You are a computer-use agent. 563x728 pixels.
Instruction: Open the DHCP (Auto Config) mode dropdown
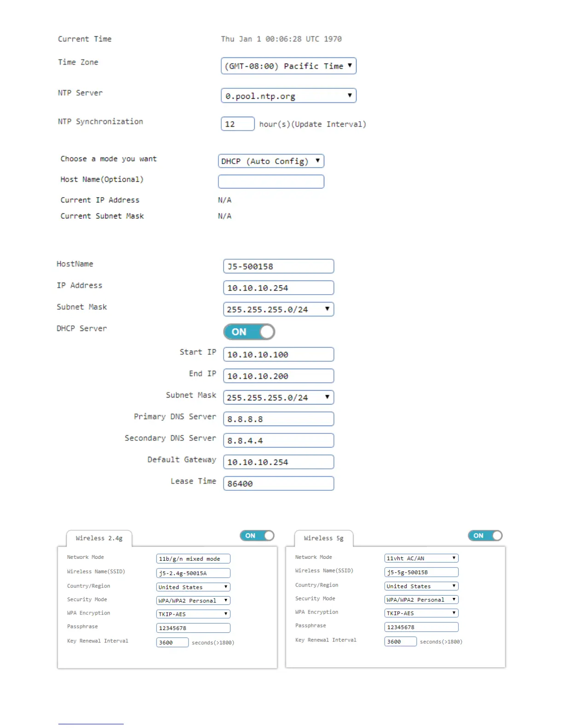(271, 161)
